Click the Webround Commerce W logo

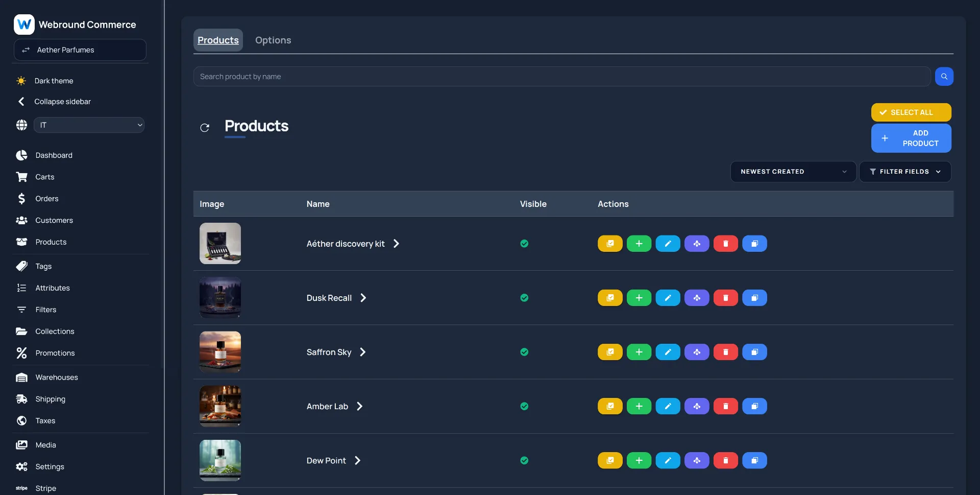pos(24,25)
